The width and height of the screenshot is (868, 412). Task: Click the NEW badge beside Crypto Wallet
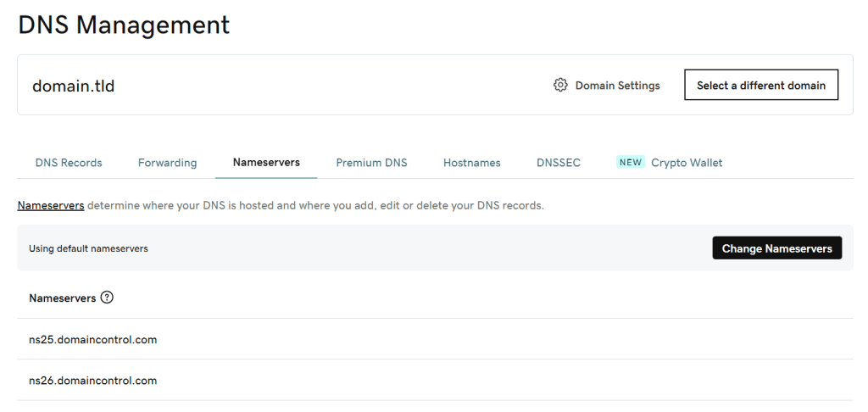click(631, 162)
